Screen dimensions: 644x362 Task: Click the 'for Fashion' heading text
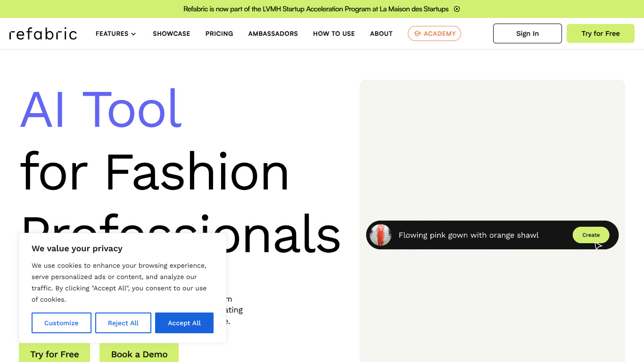tap(154, 172)
